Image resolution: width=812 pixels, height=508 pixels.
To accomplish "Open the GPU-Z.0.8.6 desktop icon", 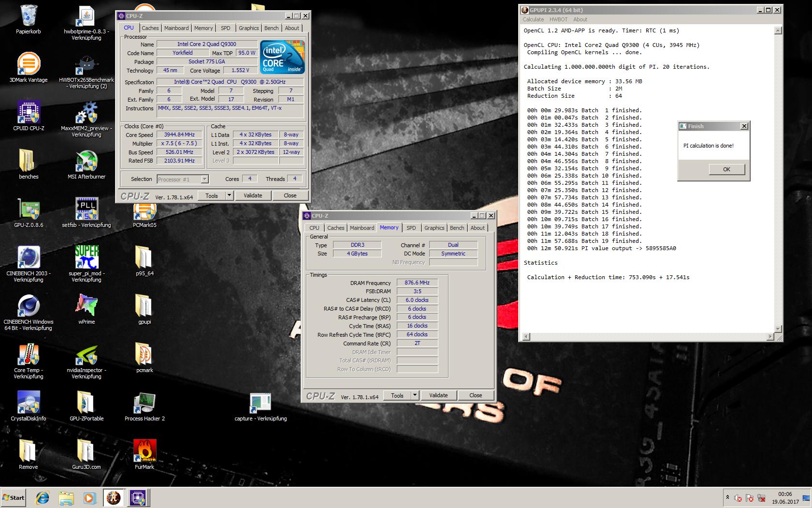I will click(x=29, y=213).
